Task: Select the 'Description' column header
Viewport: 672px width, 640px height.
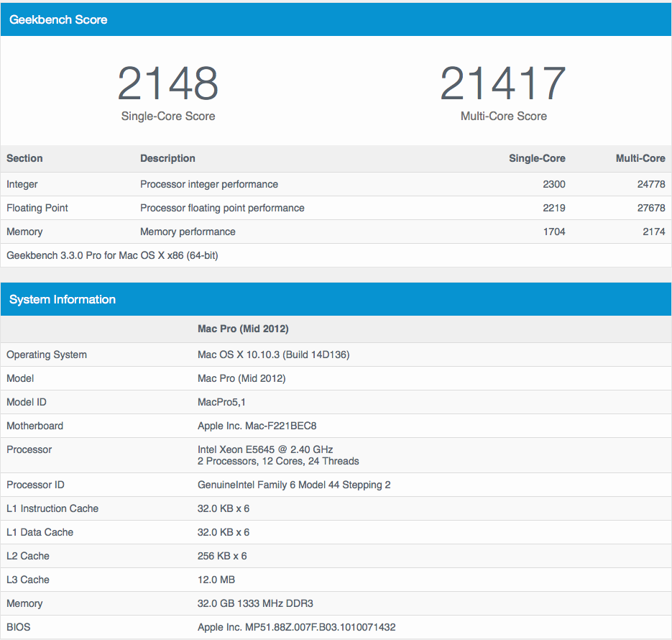Action: (167, 158)
